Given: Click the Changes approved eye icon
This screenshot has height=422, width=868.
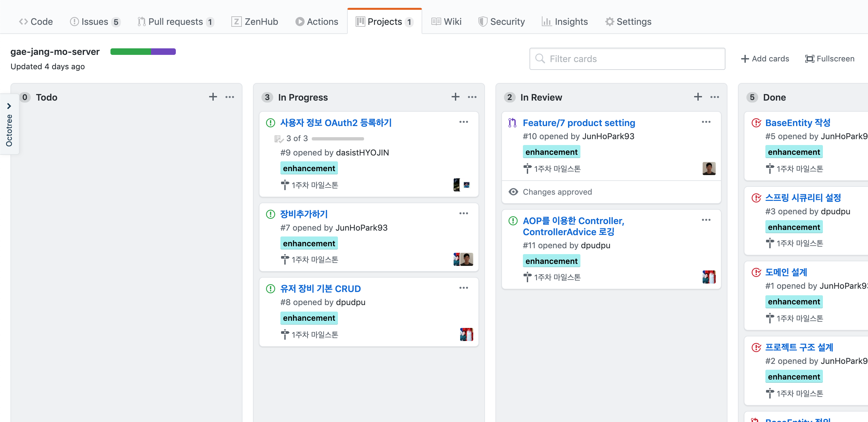Looking at the screenshot, I should 513,192.
